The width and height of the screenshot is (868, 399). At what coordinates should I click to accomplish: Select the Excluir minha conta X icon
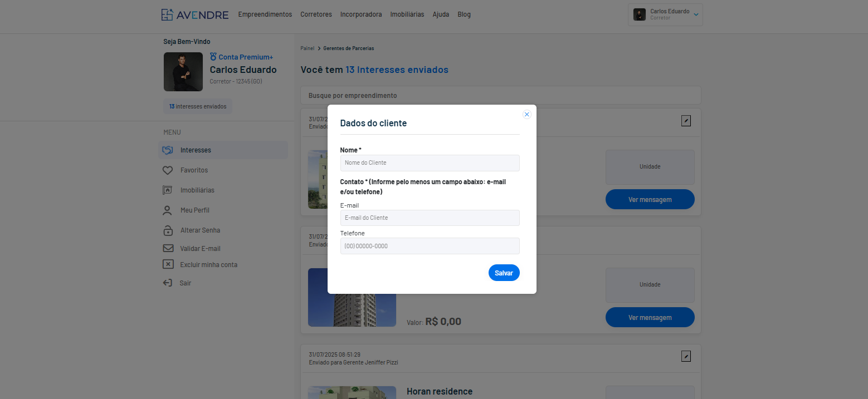tap(168, 264)
